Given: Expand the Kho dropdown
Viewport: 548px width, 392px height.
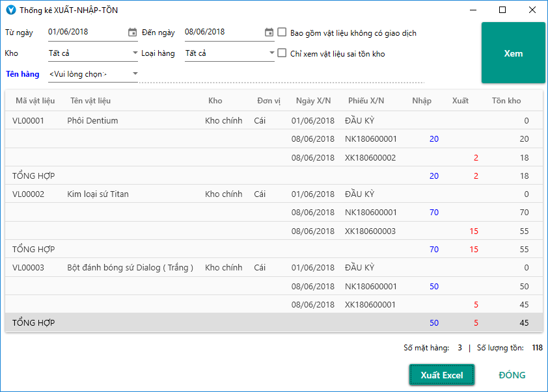Looking at the screenshot, I should pyautogui.click(x=135, y=53).
